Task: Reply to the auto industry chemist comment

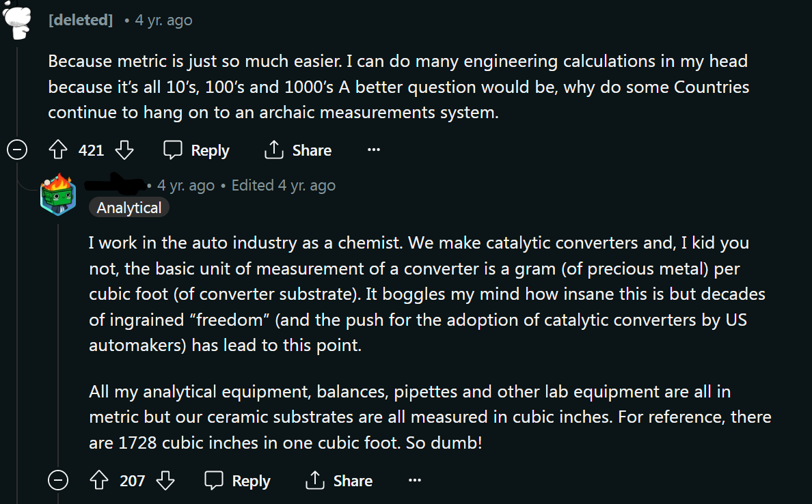Action: (x=237, y=480)
